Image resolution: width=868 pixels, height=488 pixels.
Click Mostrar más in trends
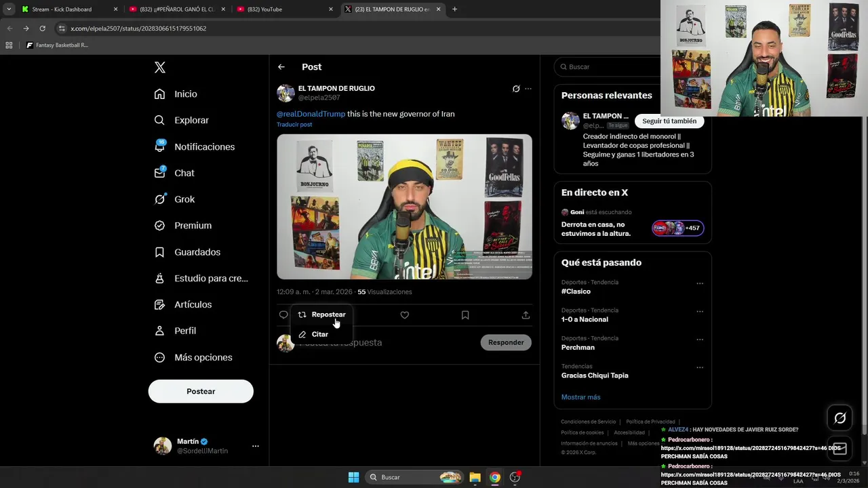click(x=580, y=397)
